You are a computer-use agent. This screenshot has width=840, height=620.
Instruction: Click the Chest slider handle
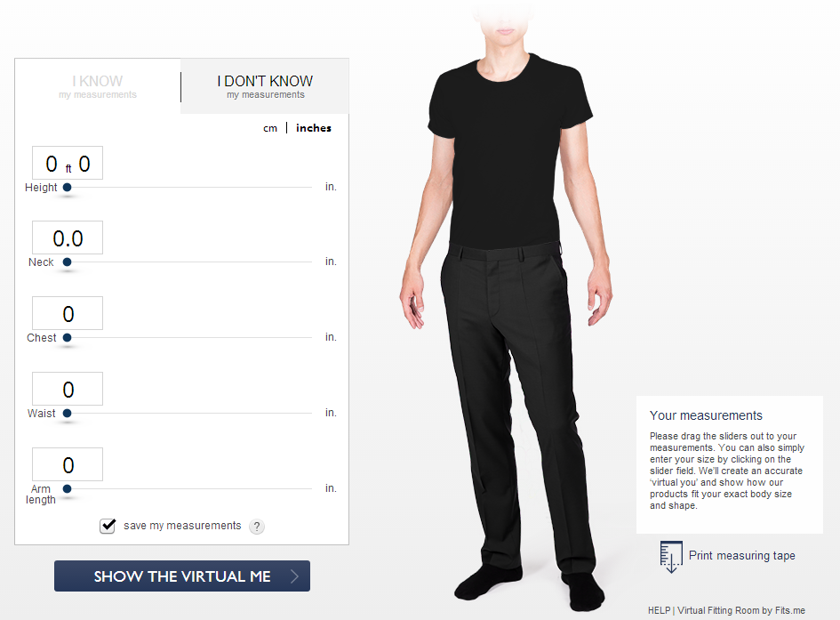point(67,338)
